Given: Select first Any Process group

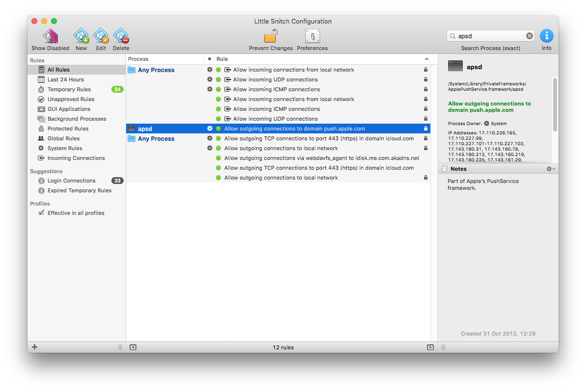Looking at the screenshot, I should click(x=156, y=70).
